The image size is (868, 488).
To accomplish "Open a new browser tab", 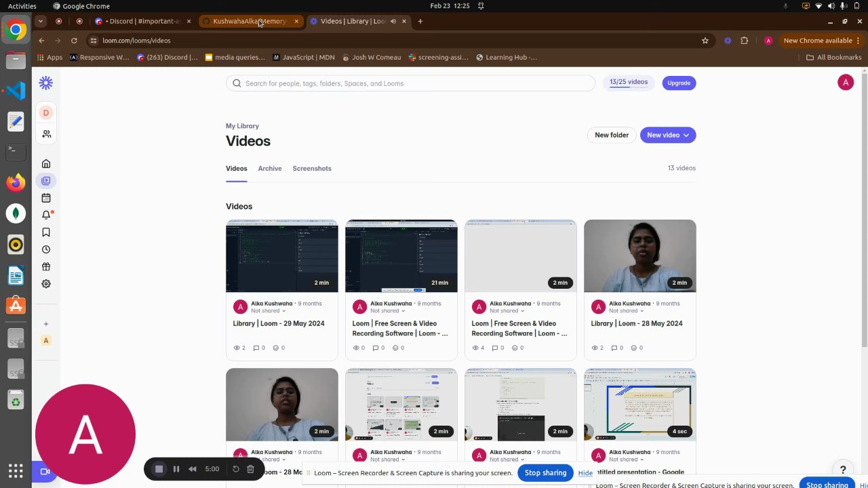I will pyautogui.click(x=420, y=21).
